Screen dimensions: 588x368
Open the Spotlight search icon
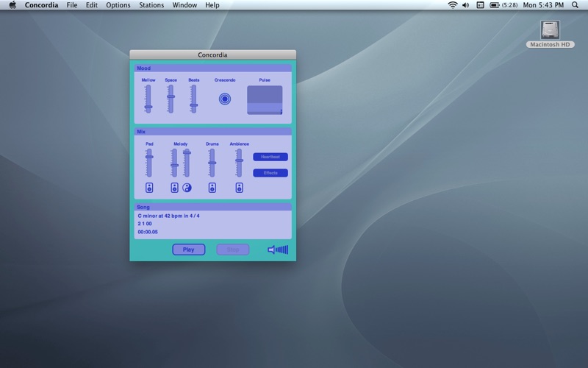(x=575, y=5)
